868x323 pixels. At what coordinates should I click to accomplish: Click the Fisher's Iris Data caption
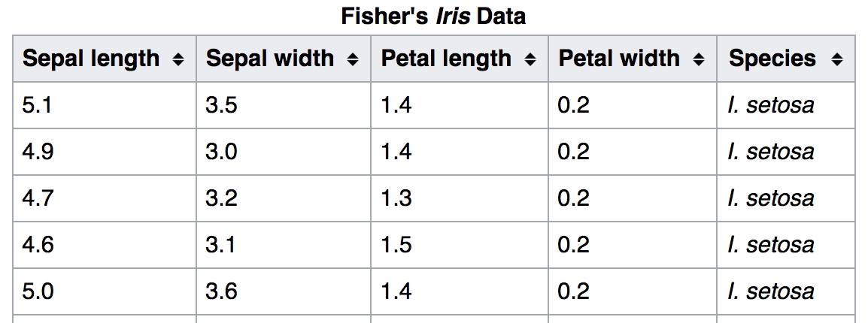tap(433, 16)
